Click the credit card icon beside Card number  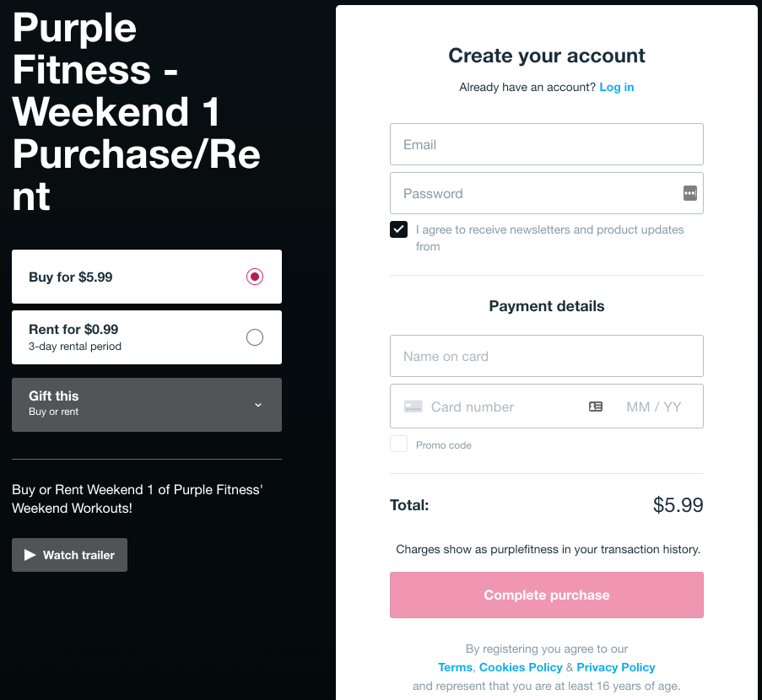click(413, 407)
